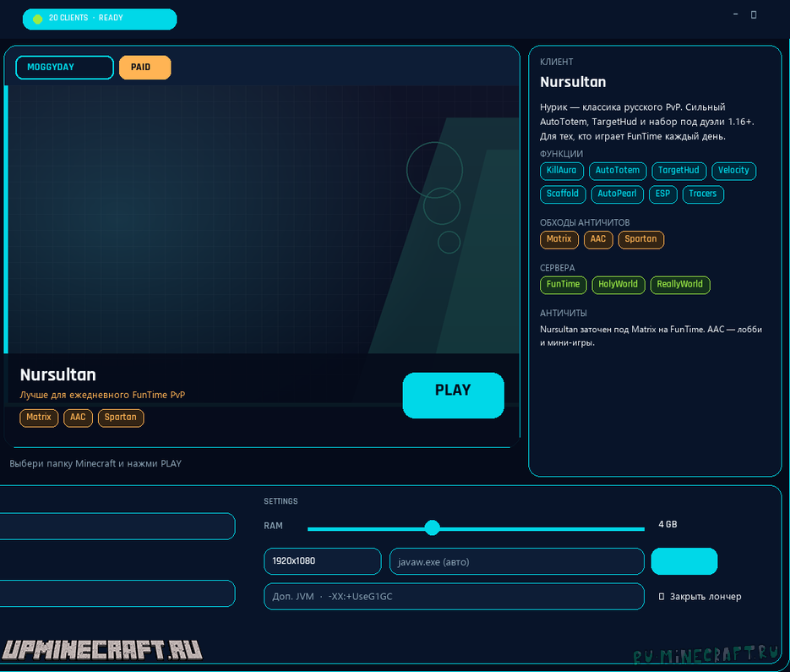The width and height of the screenshot is (790, 672).
Task: Select the Scaffold function tag
Action: [x=563, y=194]
